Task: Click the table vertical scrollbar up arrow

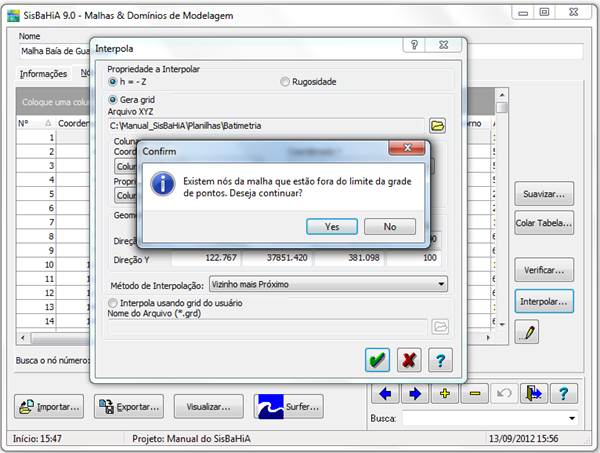Action: pyautogui.click(x=502, y=95)
